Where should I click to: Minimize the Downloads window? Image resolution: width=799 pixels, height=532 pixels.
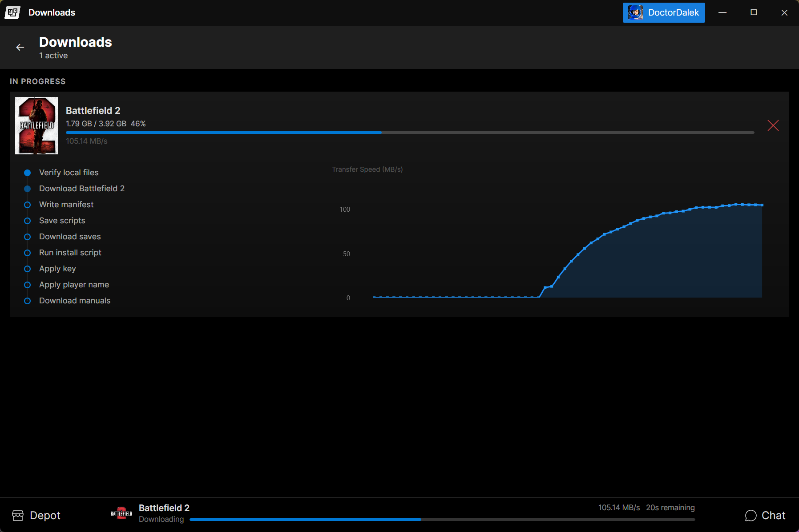pyautogui.click(x=722, y=12)
